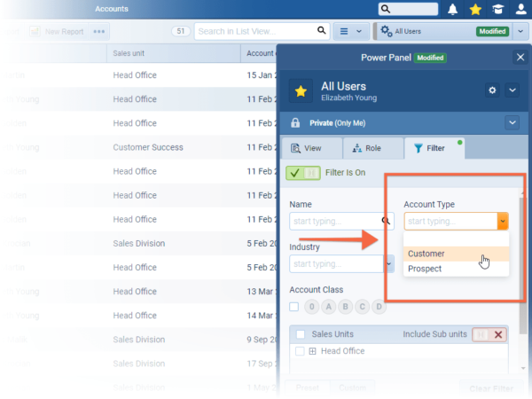Viewport: 532px width, 399px height.
Task: Check the Account Class checkbox
Action: 294,307
